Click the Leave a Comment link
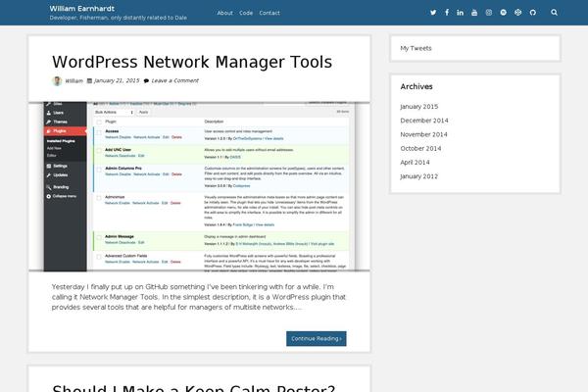The width and height of the screenshot is (588, 392). tap(175, 80)
